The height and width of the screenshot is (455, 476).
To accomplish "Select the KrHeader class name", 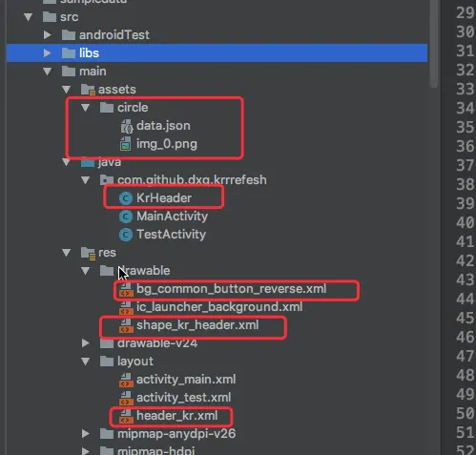I will (164, 198).
